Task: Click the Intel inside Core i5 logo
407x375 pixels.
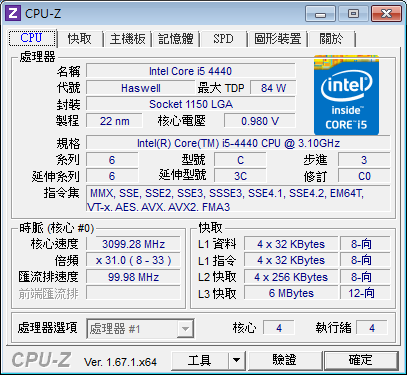Action: 346,95
